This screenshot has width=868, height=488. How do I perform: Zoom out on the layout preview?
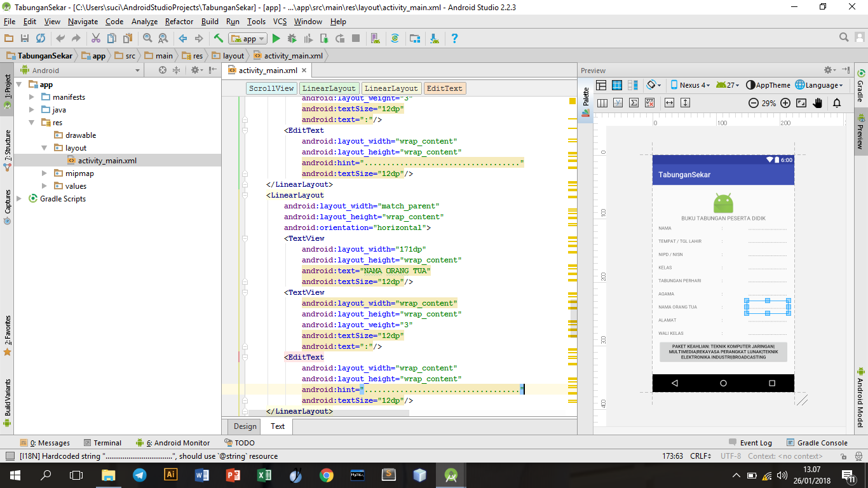pyautogui.click(x=753, y=103)
